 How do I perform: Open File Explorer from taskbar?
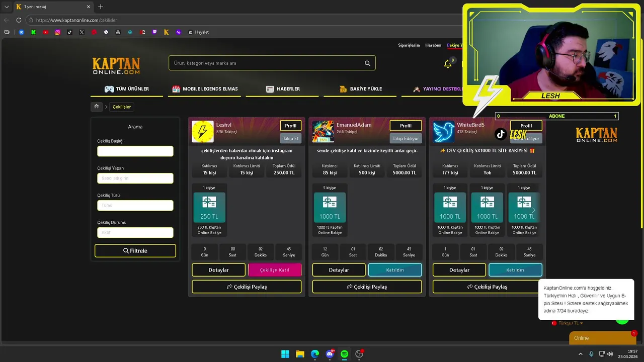click(x=300, y=354)
